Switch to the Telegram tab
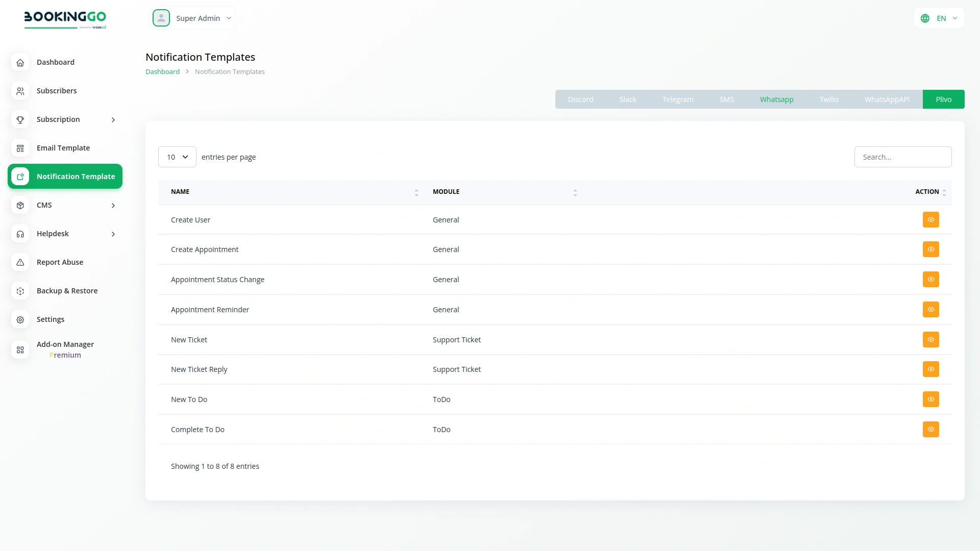This screenshot has height=551, width=980. click(x=677, y=99)
